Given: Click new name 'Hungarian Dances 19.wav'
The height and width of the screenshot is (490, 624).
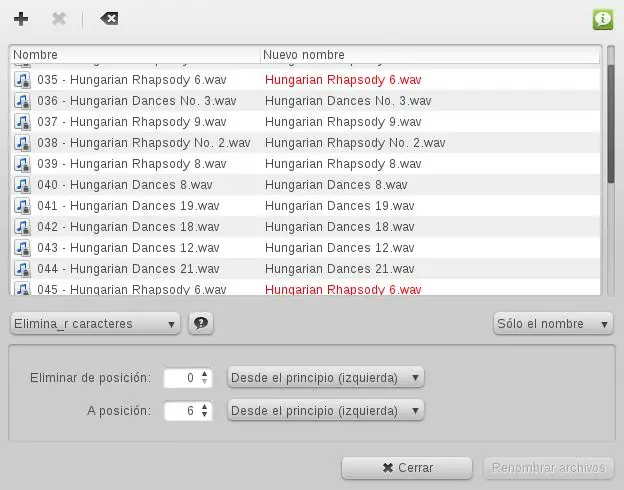Looking at the screenshot, I should click(339, 206).
